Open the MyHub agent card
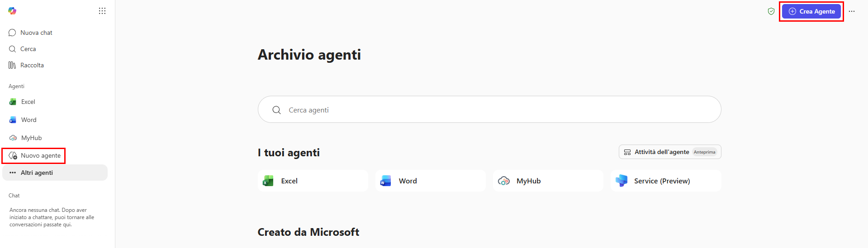Image resolution: width=868 pixels, height=248 pixels. pyautogui.click(x=548, y=181)
